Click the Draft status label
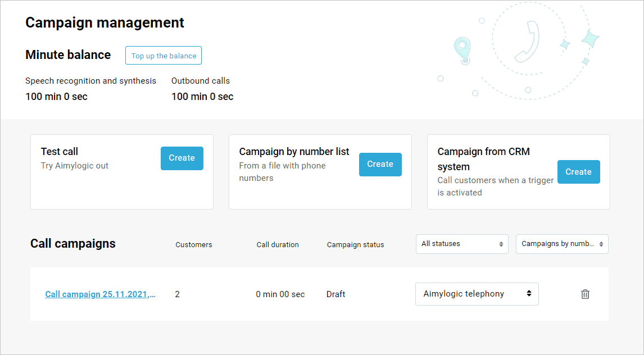The image size is (644, 355). point(335,294)
